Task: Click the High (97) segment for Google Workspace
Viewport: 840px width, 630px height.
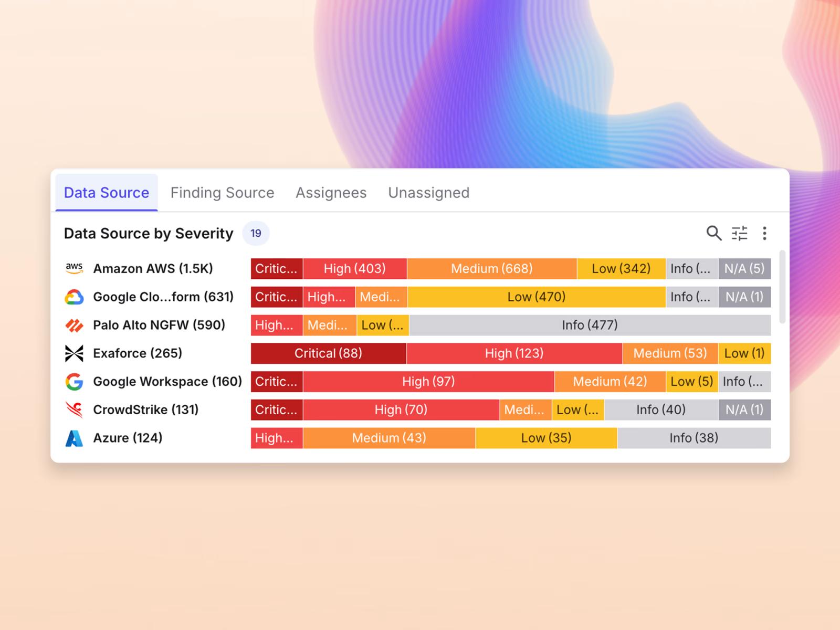Action: (429, 382)
